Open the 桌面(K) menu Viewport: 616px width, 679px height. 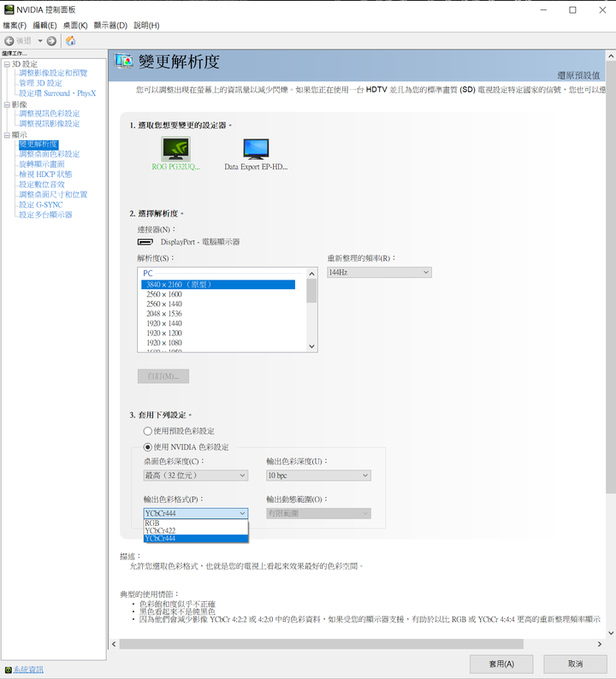click(x=75, y=26)
